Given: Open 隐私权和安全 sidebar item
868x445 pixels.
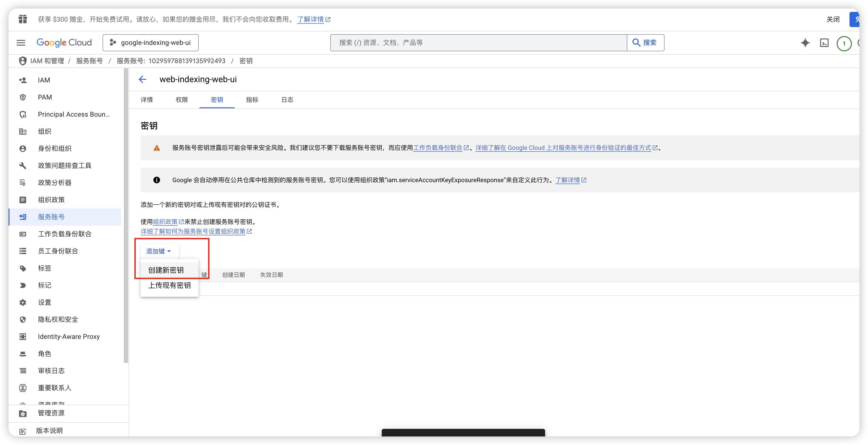Looking at the screenshot, I should [65, 319].
